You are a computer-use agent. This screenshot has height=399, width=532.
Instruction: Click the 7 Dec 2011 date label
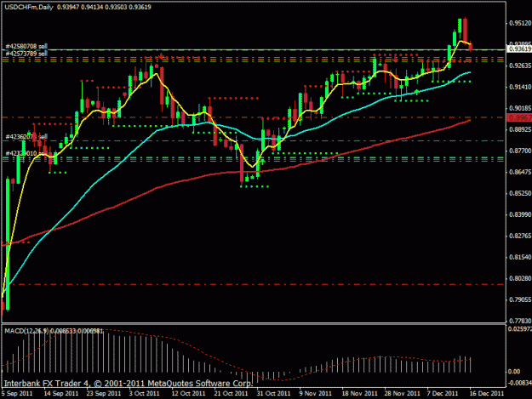(x=443, y=393)
